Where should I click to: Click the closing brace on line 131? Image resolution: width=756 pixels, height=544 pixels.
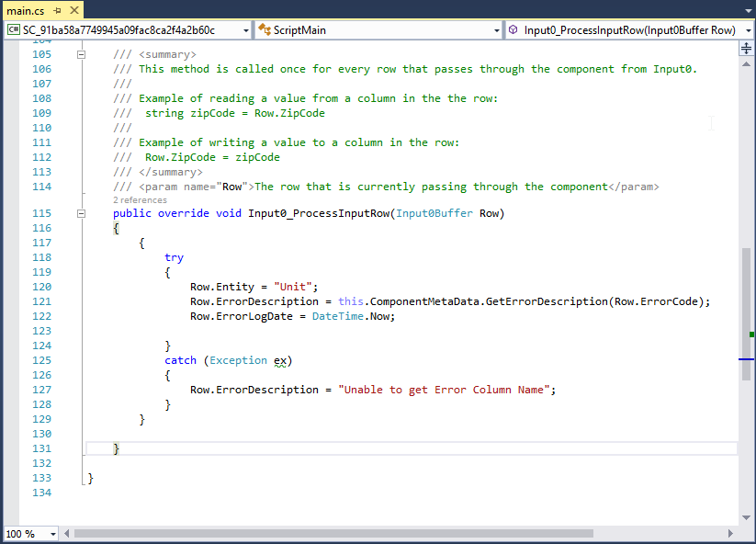(116, 448)
